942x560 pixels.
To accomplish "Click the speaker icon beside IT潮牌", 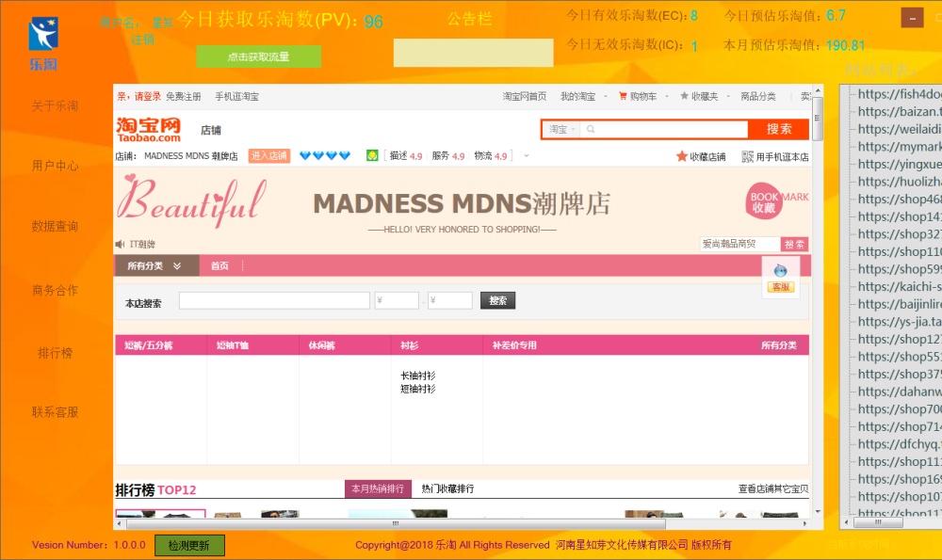I will click(x=120, y=245).
